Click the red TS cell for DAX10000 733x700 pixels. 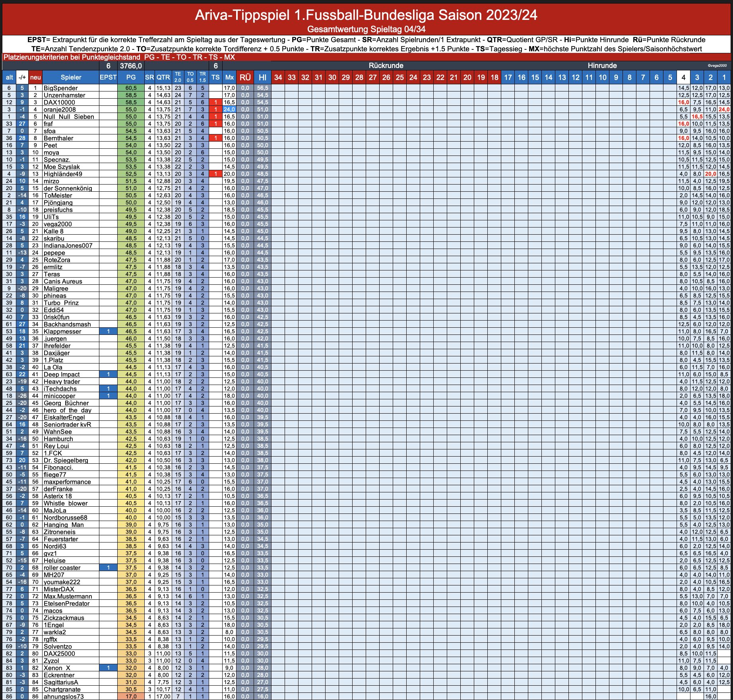(215, 102)
